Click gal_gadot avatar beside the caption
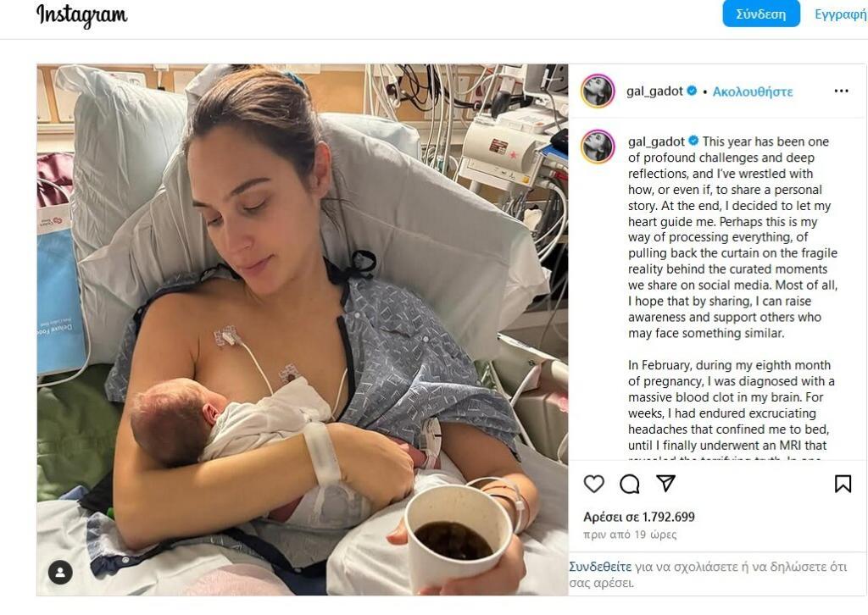This screenshot has width=868, height=615. (598, 147)
